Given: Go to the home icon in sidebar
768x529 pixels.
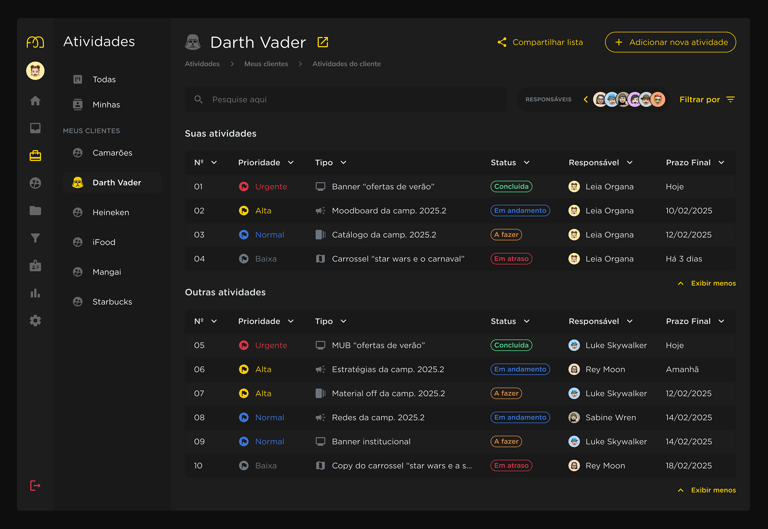Looking at the screenshot, I should point(35,101).
